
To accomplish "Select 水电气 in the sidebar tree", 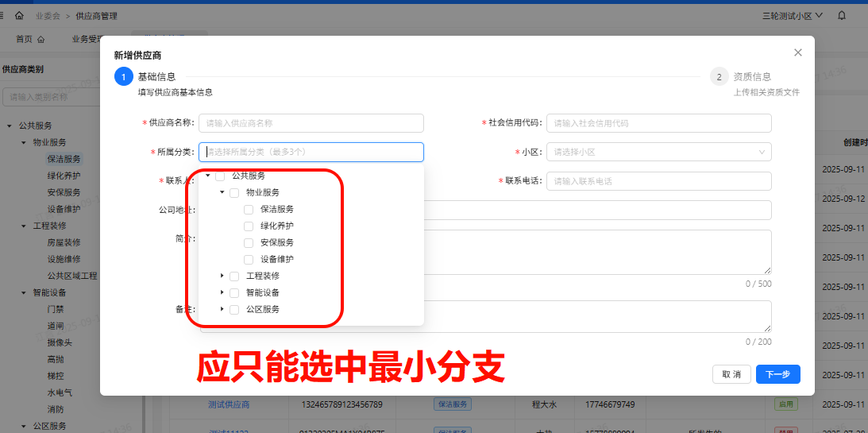I will pos(60,392).
